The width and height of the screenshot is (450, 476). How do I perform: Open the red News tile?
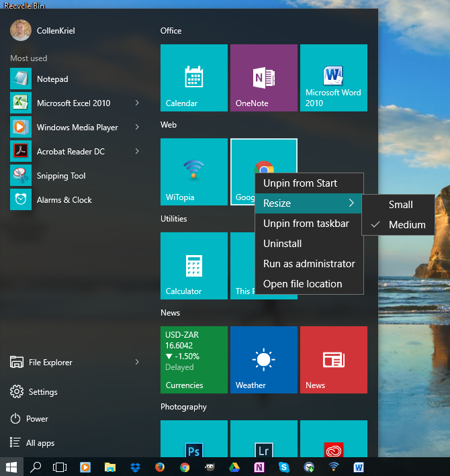[x=333, y=360]
